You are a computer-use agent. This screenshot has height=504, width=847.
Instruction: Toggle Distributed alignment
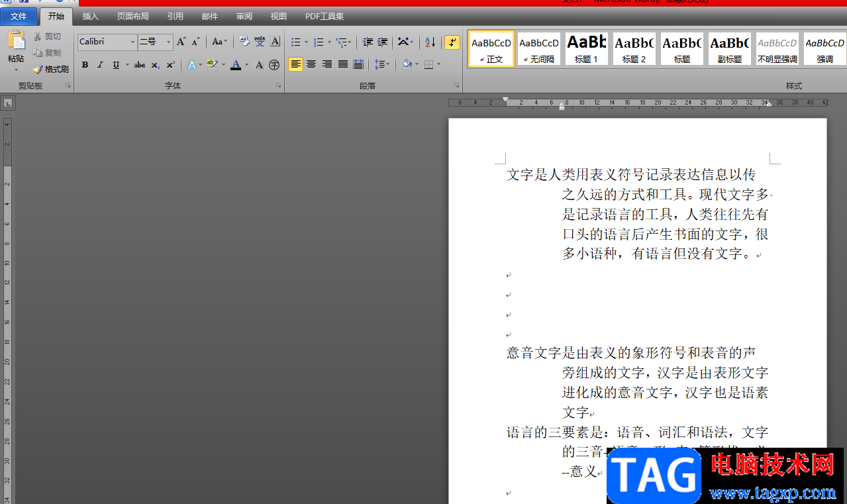coord(358,65)
